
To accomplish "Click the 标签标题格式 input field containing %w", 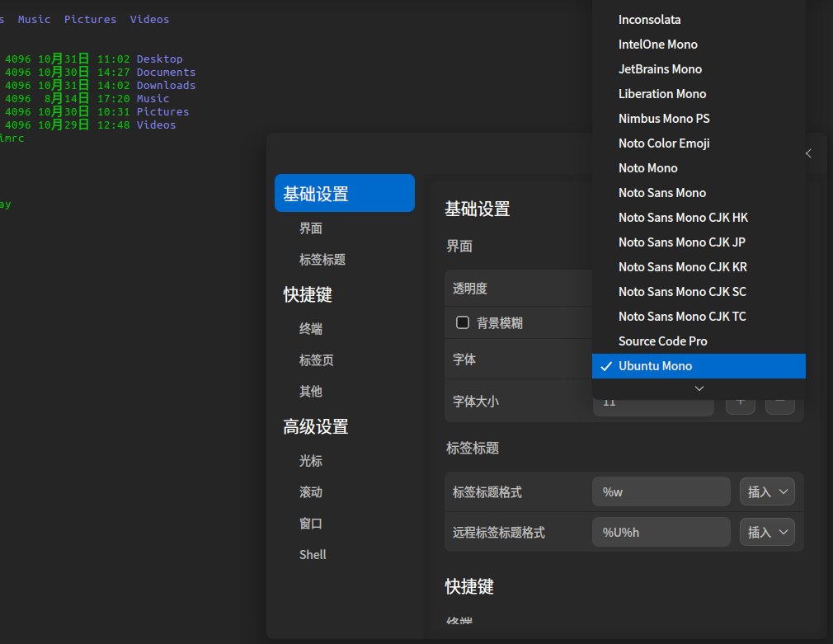I will 661,492.
